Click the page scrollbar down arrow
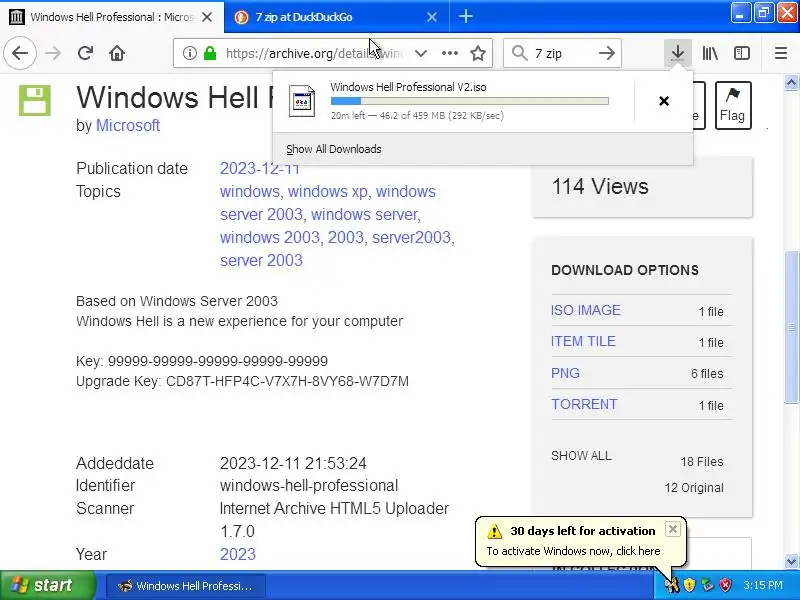The height and width of the screenshot is (600, 800). tap(791, 561)
